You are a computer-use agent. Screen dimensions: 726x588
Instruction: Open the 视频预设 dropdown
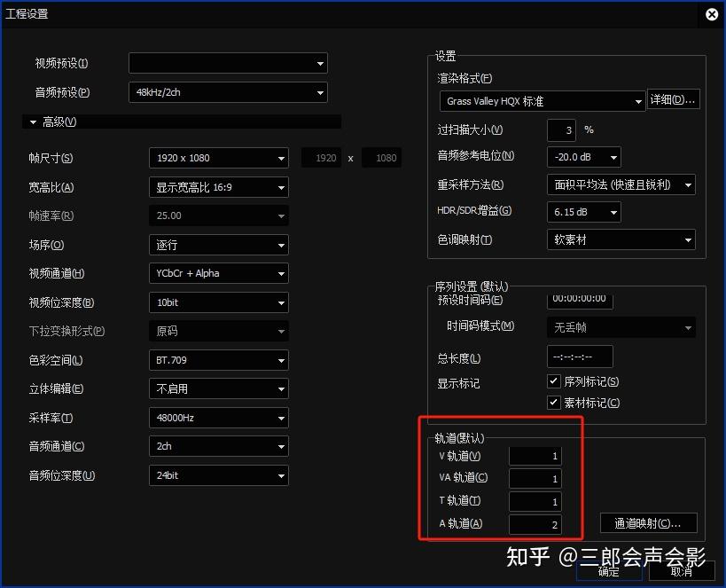(x=227, y=63)
